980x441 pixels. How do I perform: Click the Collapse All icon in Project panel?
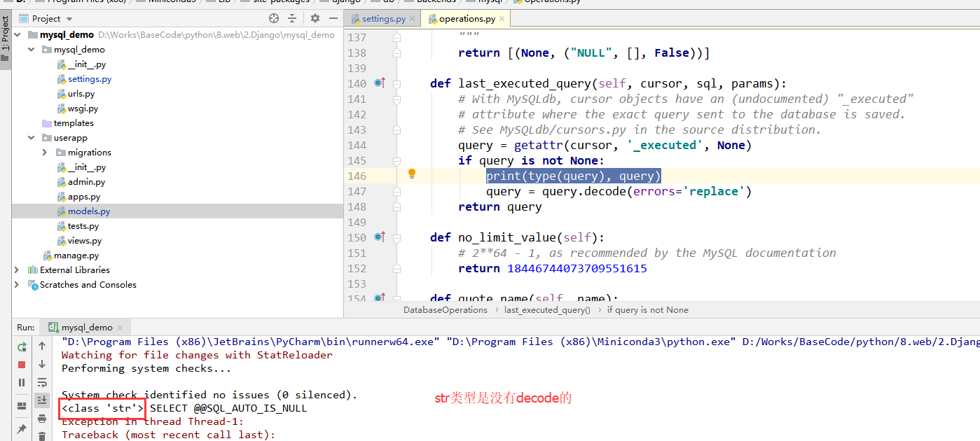292,18
